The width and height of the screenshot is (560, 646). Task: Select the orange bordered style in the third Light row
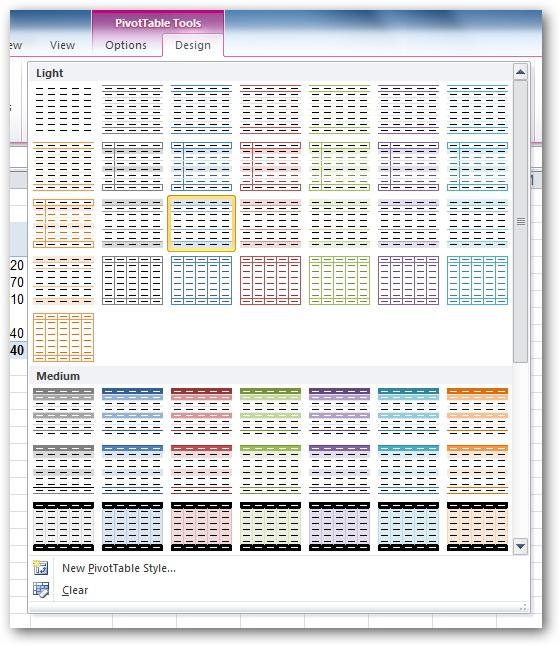click(63, 223)
